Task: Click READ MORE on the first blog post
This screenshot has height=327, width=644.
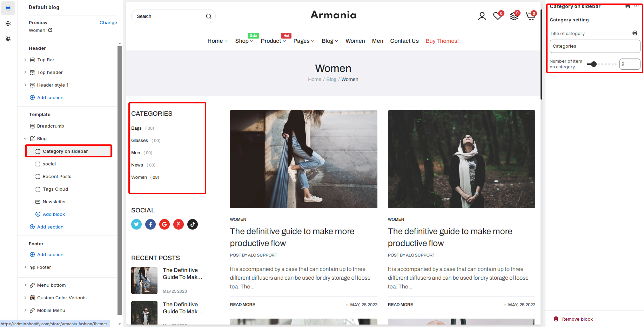Action: click(242, 305)
